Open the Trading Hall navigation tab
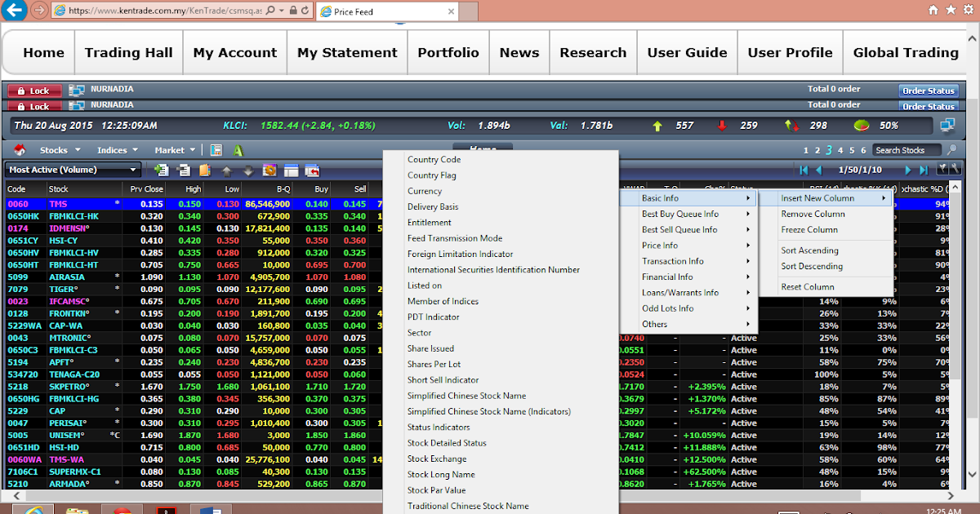Screen dimensions: 980x514 [x=128, y=53]
